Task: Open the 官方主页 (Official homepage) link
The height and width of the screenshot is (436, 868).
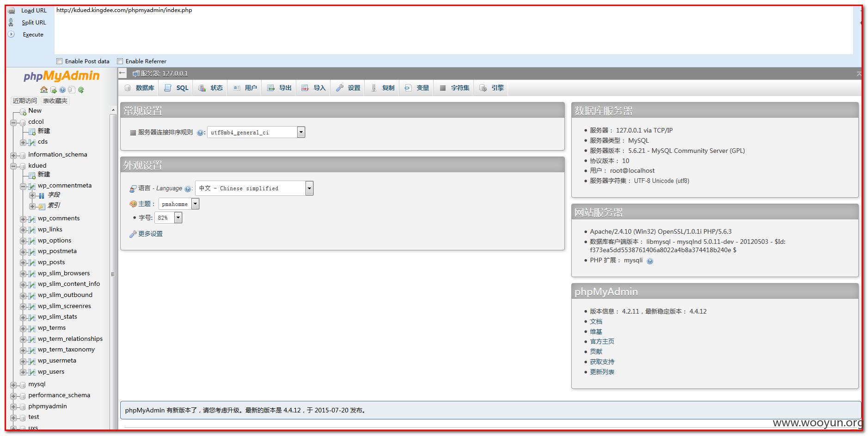Action: pos(602,341)
